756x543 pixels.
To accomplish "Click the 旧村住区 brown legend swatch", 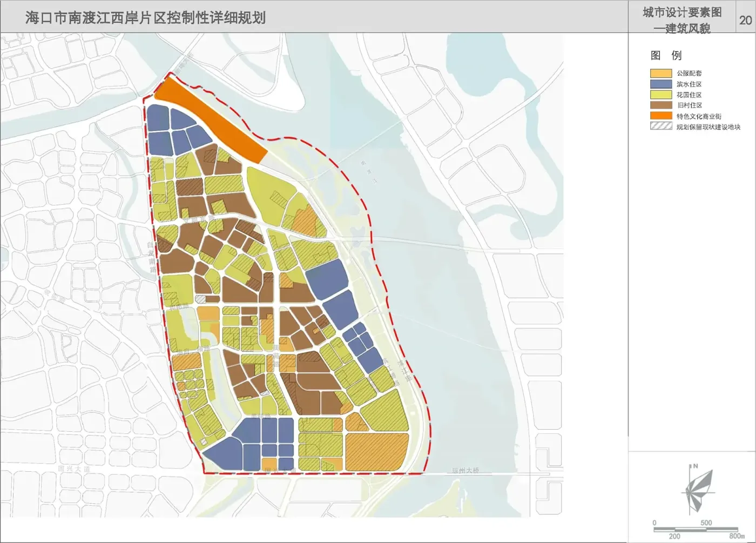I will click(x=661, y=105).
